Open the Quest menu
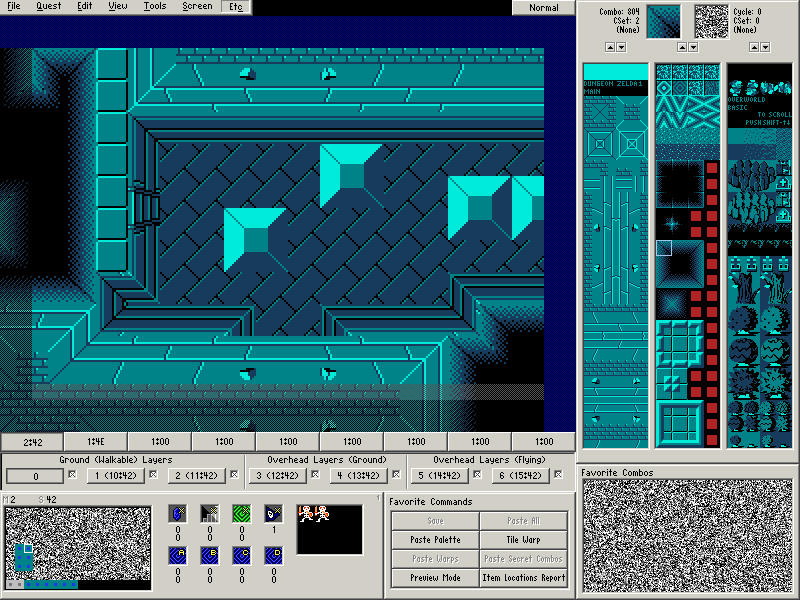 tap(48, 7)
